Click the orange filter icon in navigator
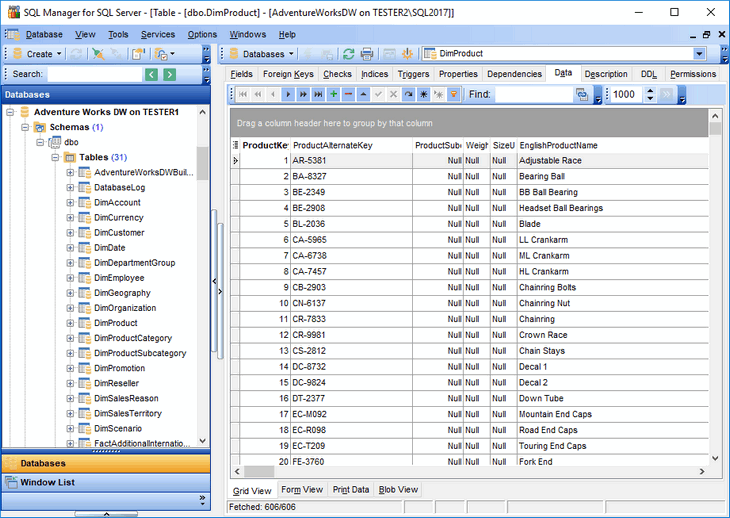 453,94
